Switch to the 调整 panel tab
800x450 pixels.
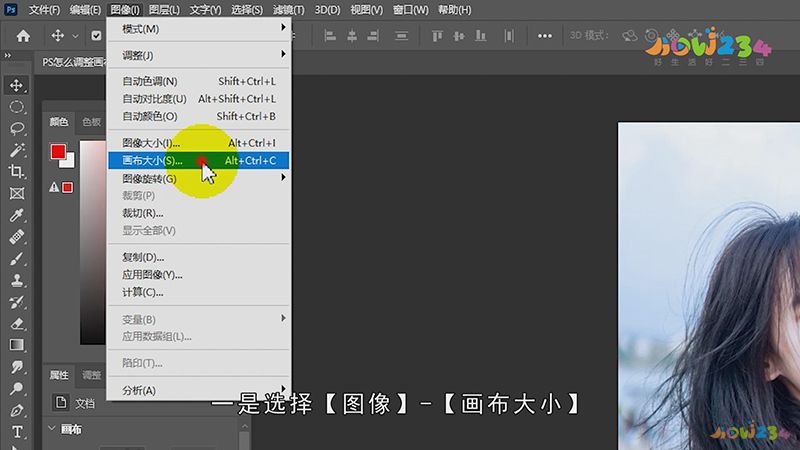[x=91, y=375]
